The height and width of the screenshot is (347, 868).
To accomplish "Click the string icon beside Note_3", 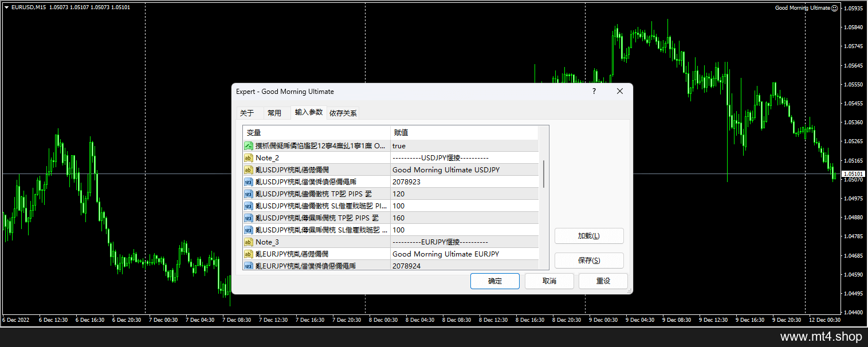I will click(x=249, y=242).
